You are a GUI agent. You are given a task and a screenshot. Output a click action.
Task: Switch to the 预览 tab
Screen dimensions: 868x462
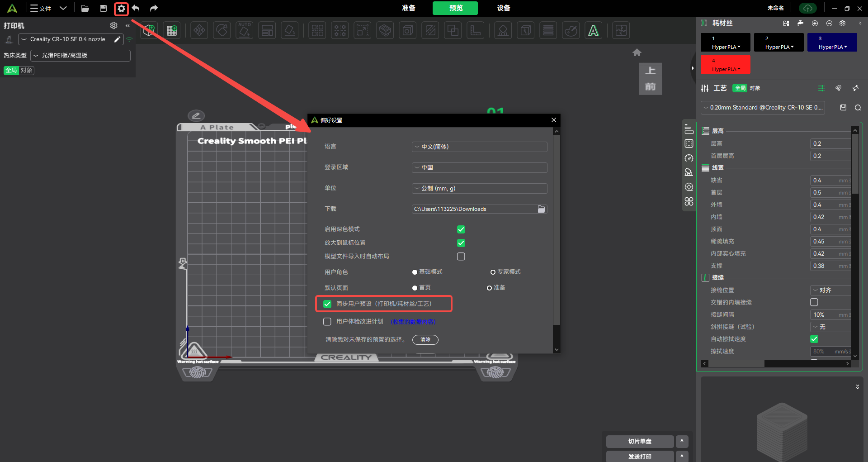(x=456, y=8)
